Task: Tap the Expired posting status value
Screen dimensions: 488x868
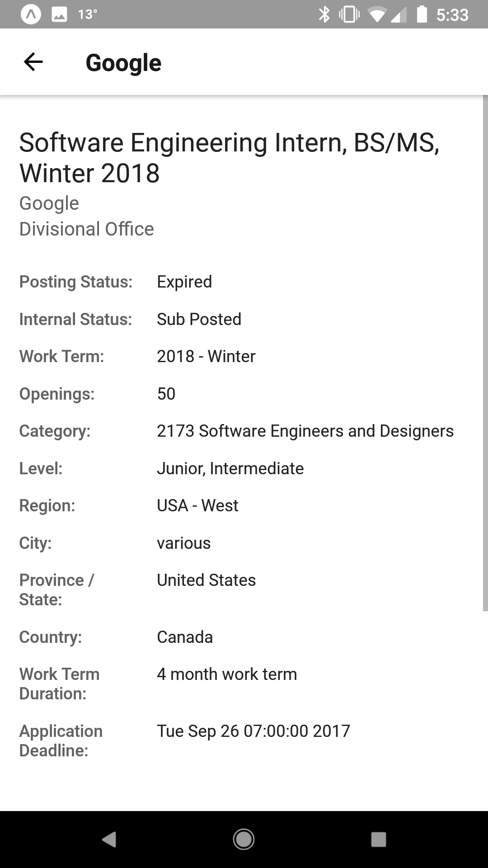Action: click(x=184, y=282)
